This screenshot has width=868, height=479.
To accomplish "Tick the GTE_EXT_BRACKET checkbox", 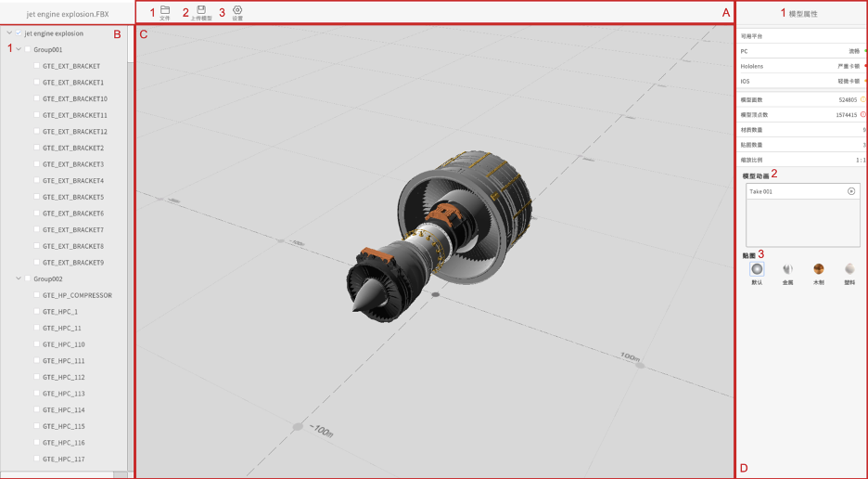I will tap(36, 66).
